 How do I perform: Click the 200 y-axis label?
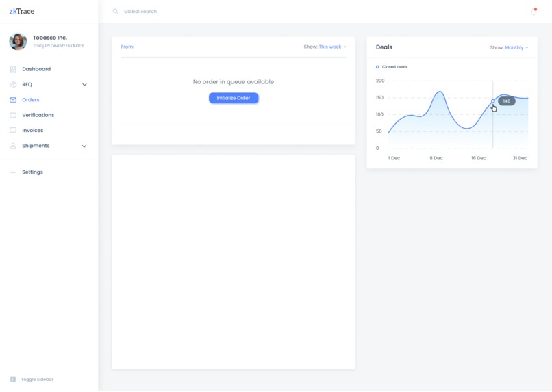pos(380,81)
